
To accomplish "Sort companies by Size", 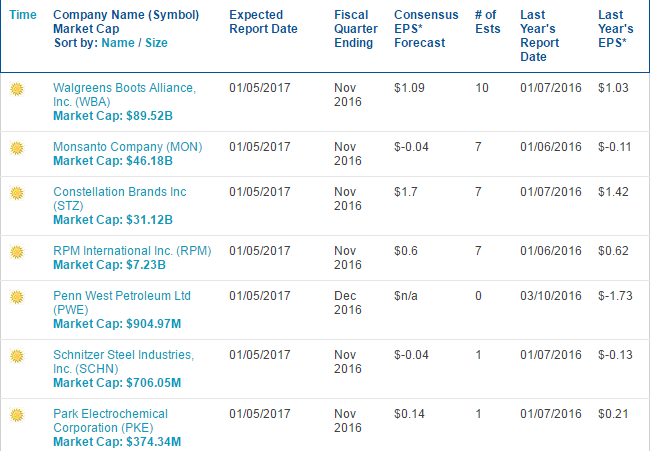I will (156, 43).
